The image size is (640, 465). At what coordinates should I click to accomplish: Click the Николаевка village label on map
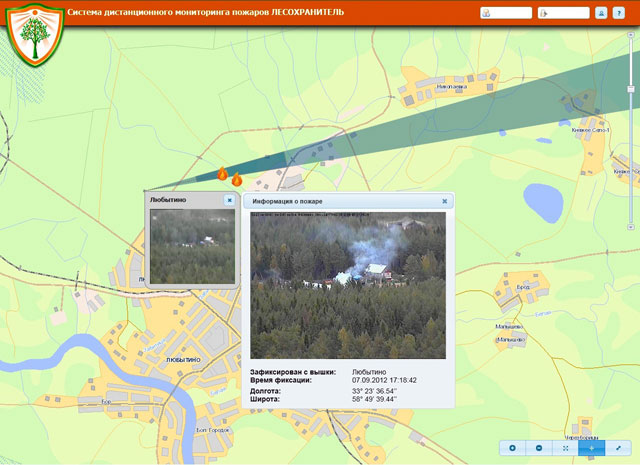452,87
